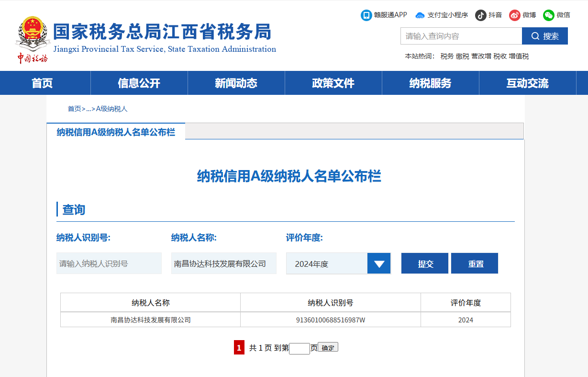Focus the 纳税人识别号 input field
The height and width of the screenshot is (377, 588).
point(109,264)
